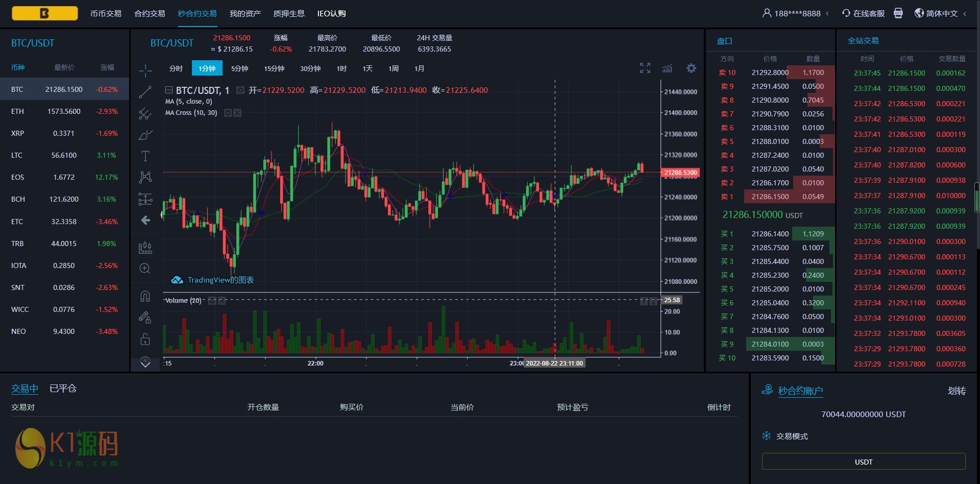Expand the 188****8888 account menu arrow
The image size is (980, 484).
click(827, 14)
